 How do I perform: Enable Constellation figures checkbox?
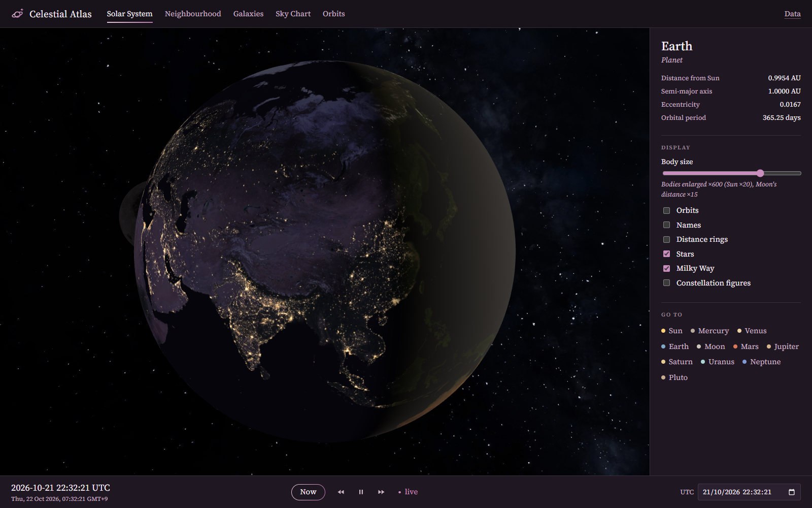click(x=666, y=283)
